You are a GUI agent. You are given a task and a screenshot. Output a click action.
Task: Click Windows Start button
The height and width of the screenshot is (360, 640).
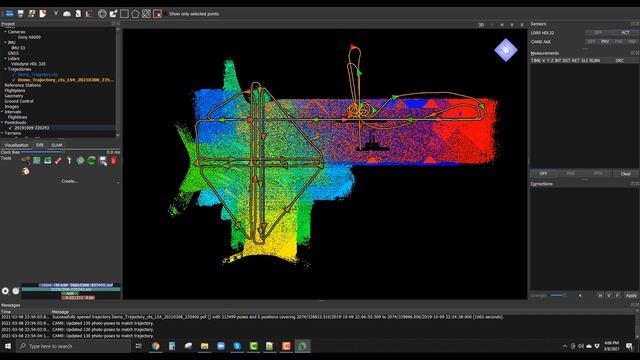pyautogui.click(x=8, y=346)
